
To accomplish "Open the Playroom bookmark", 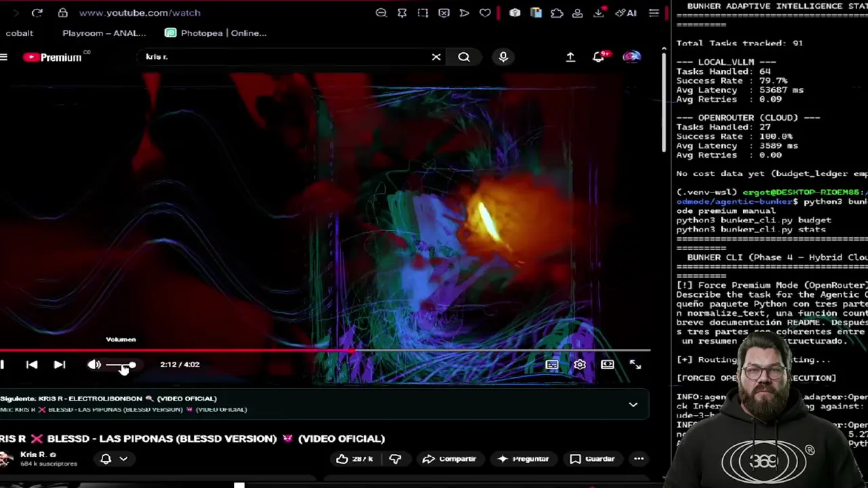I will [x=104, y=33].
